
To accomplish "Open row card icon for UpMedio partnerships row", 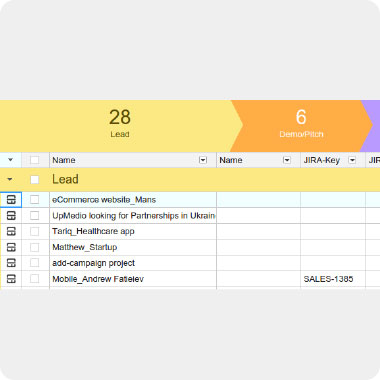I will click(11, 216).
